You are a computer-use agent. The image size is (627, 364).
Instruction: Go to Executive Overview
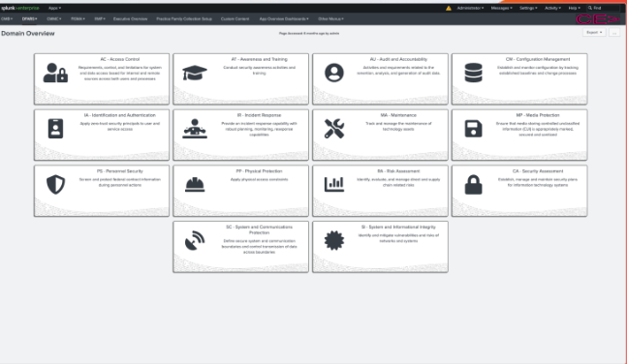[x=131, y=18]
